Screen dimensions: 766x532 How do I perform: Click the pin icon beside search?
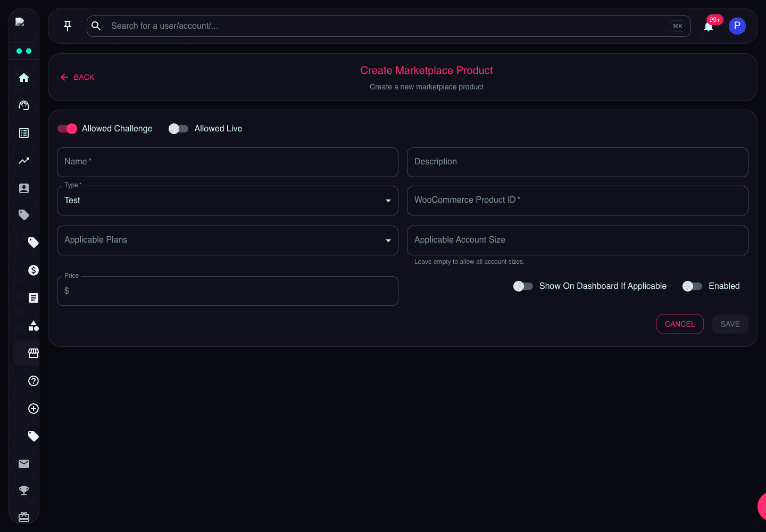click(68, 26)
